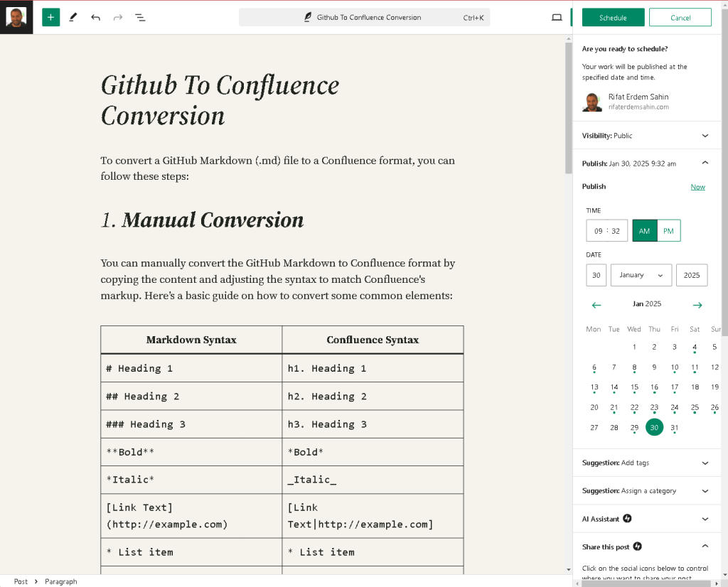Click the Jetpack icon beside Share this post
728x587 pixels.
(x=638, y=546)
